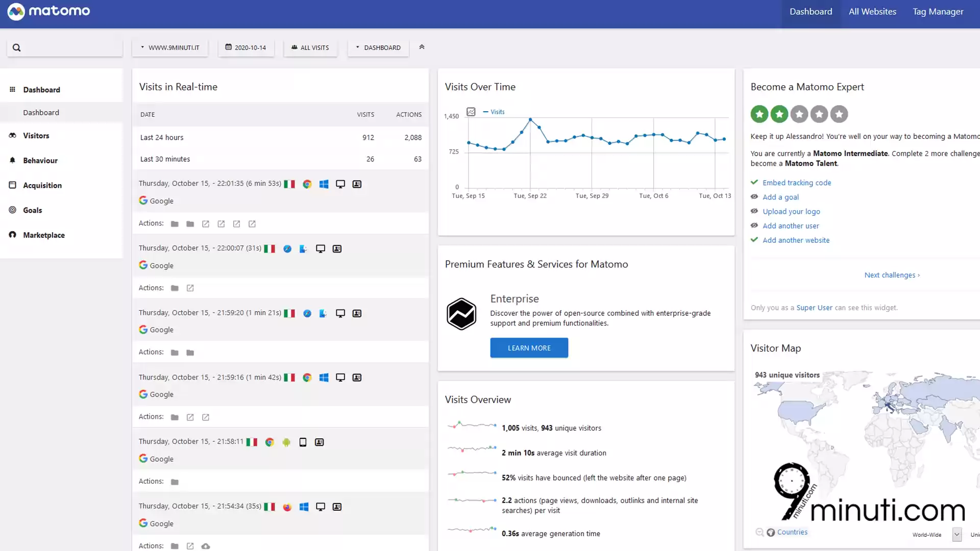
Task: Open the Upload your logo link
Action: point(791,211)
